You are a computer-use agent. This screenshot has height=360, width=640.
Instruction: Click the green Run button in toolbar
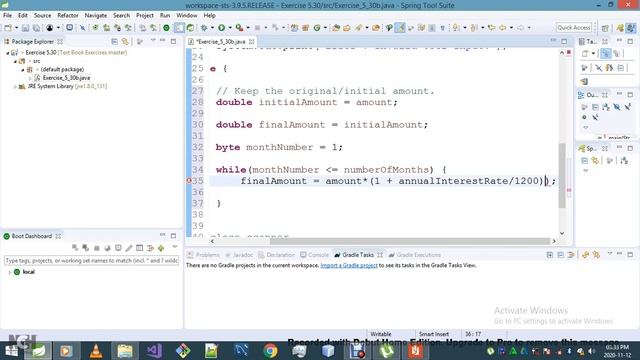pyautogui.click(x=222, y=28)
